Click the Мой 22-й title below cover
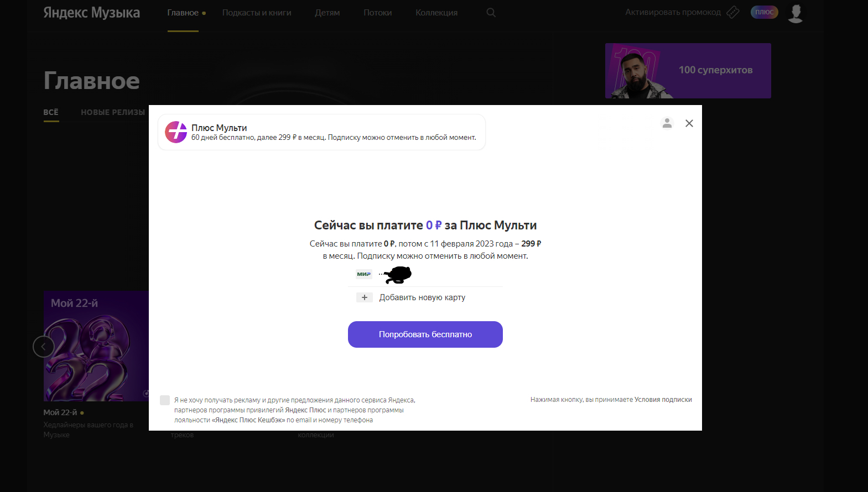This screenshot has height=492, width=868. pos(60,412)
